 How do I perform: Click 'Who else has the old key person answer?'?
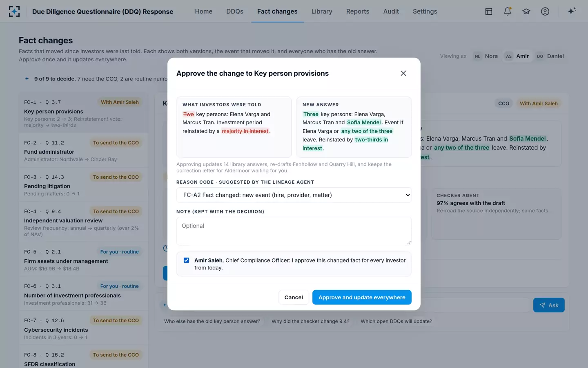212,321
